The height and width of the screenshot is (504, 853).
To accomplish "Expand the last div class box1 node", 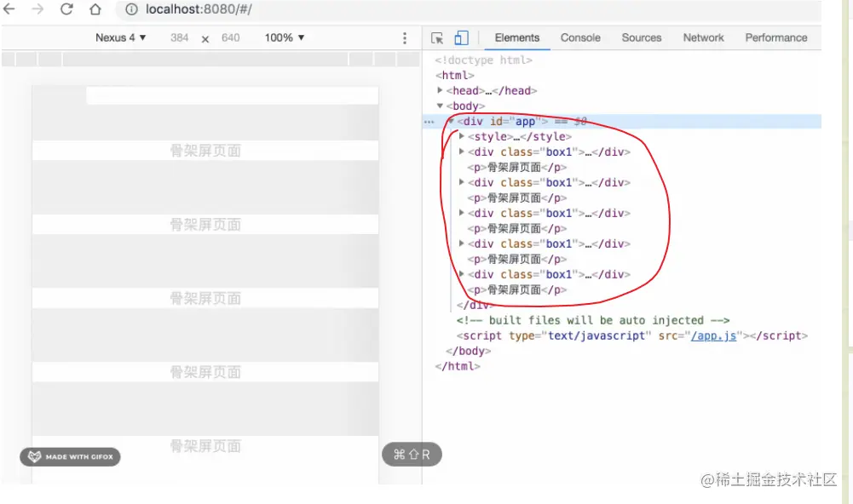I will (461, 274).
